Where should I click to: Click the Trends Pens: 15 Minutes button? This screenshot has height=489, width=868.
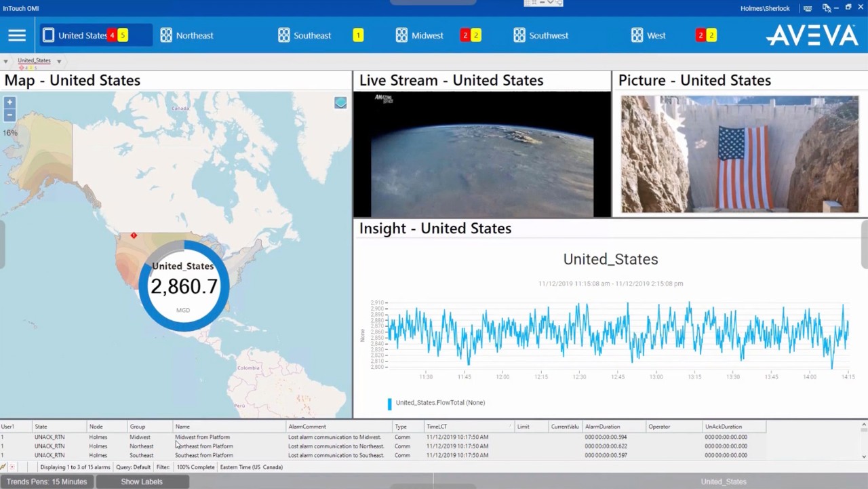[47, 482]
